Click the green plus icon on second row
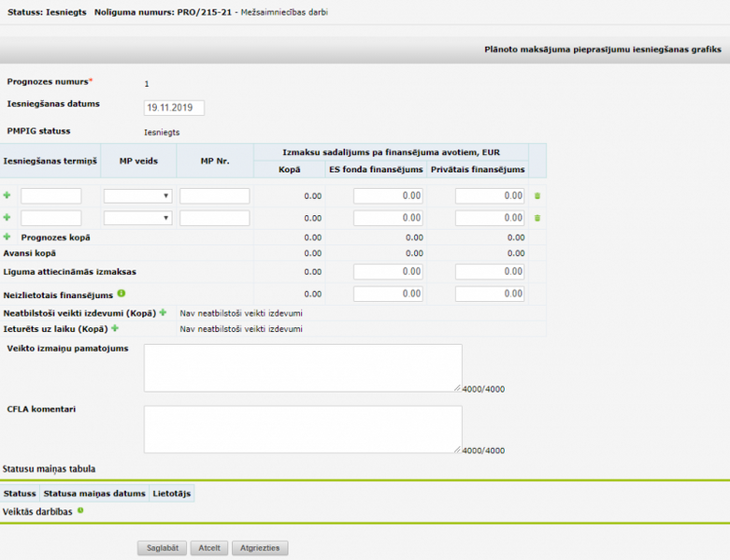The height and width of the screenshot is (560, 730). pyautogui.click(x=7, y=218)
